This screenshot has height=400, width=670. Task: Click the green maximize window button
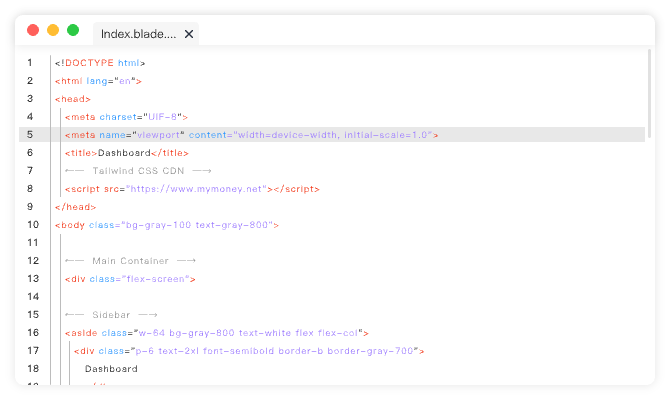coord(73,30)
